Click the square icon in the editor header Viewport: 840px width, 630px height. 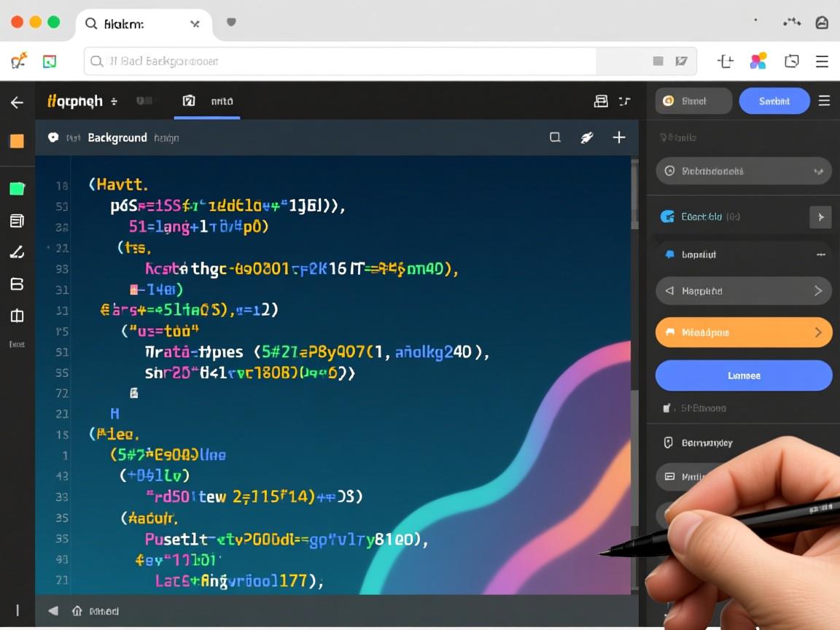pyautogui.click(x=555, y=137)
